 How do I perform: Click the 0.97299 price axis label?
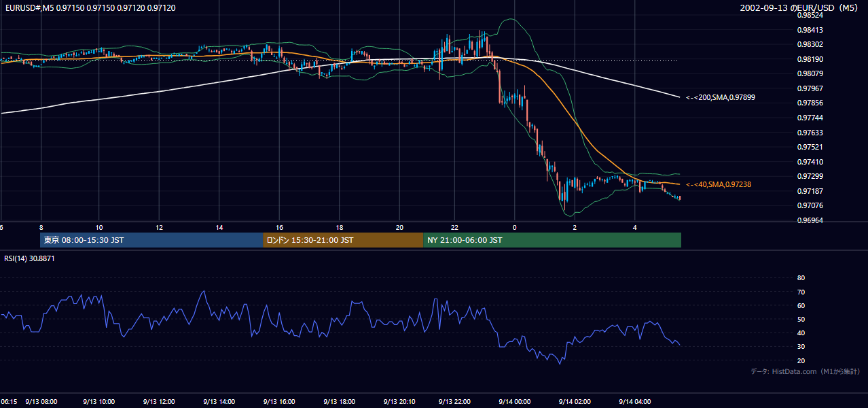[810, 176]
